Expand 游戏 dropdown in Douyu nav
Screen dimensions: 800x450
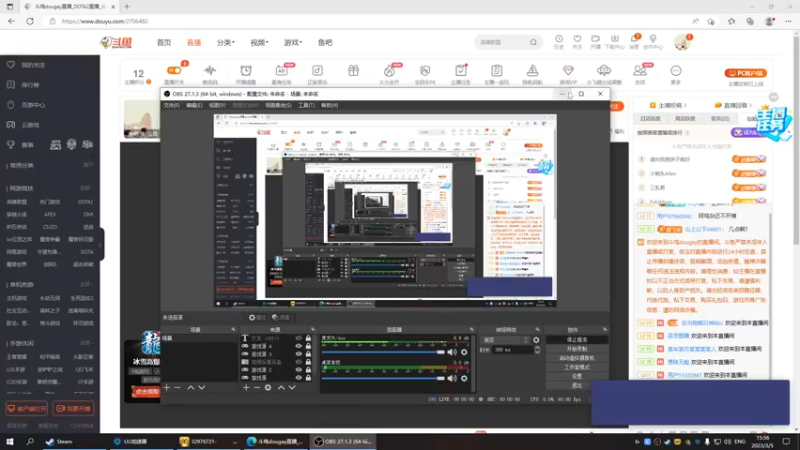click(x=293, y=42)
